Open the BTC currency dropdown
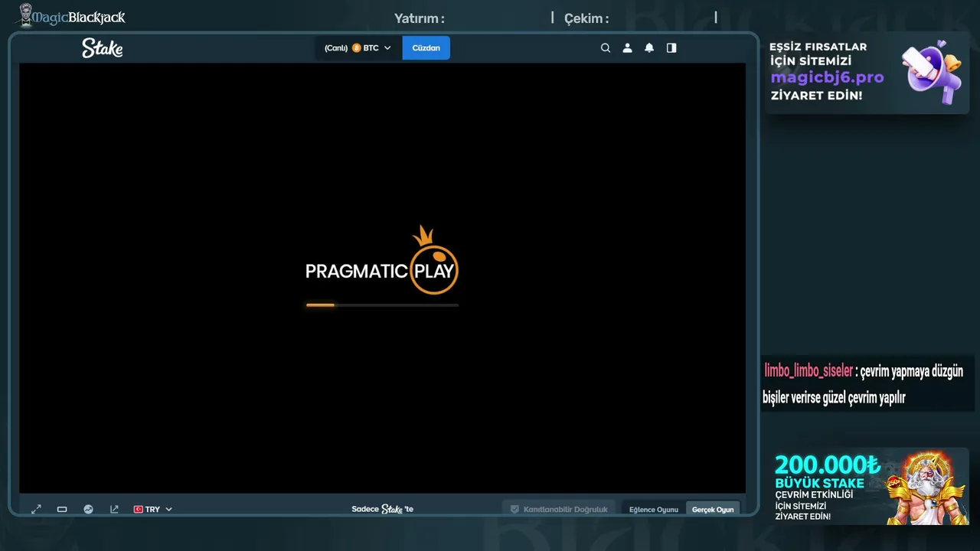This screenshot has height=551, width=980. pyautogui.click(x=358, y=48)
